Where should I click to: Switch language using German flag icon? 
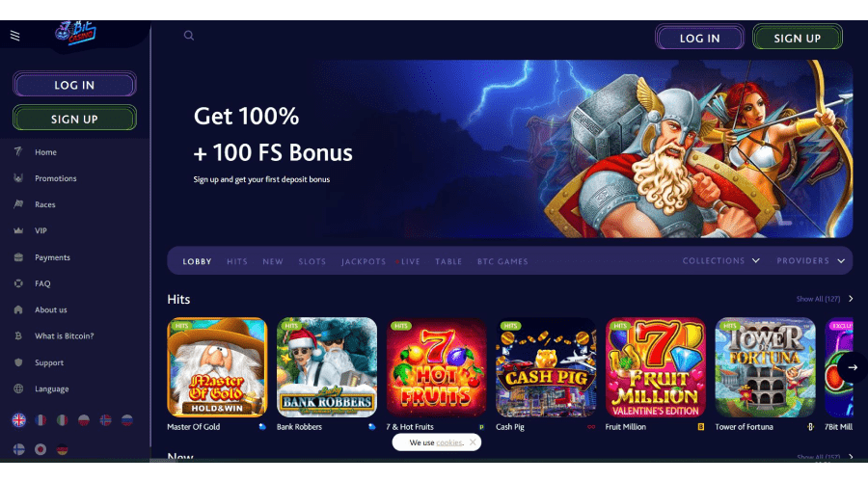62,450
